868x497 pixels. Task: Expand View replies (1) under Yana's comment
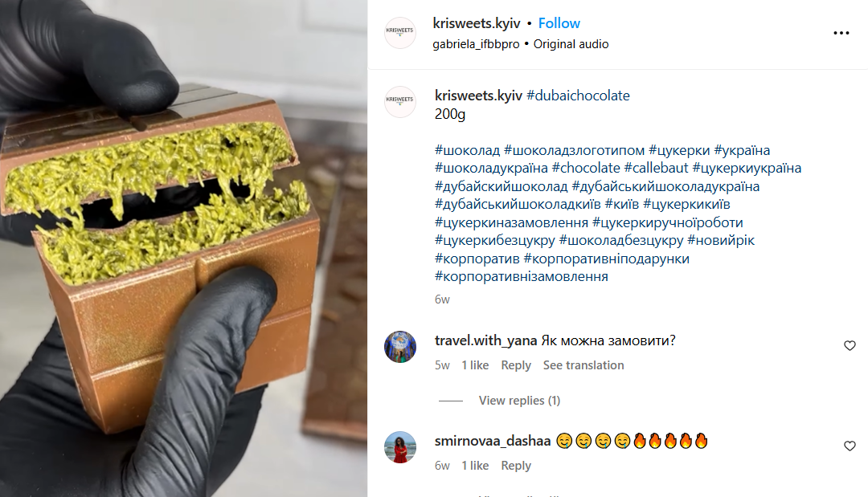pyautogui.click(x=519, y=401)
